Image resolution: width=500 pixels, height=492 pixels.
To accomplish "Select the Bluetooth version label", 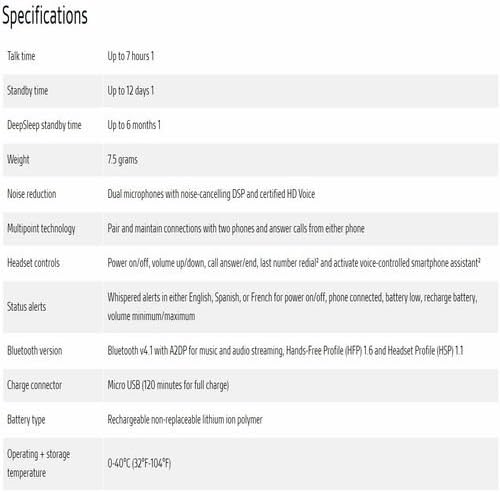I will pyautogui.click(x=35, y=351).
